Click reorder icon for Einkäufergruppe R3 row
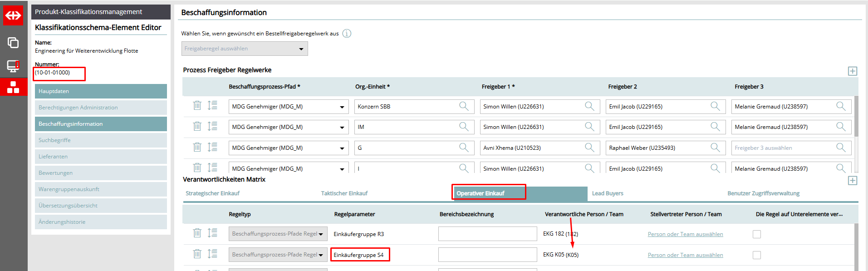The image size is (868, 271). coord(212,233)
